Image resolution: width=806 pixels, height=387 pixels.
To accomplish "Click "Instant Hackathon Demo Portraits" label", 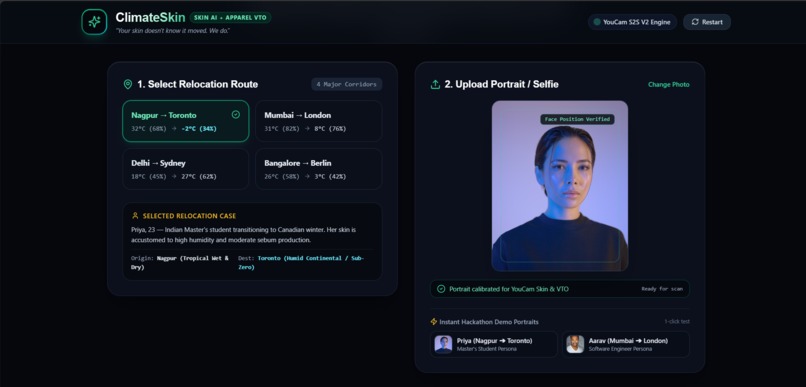I will coord(489,322).
